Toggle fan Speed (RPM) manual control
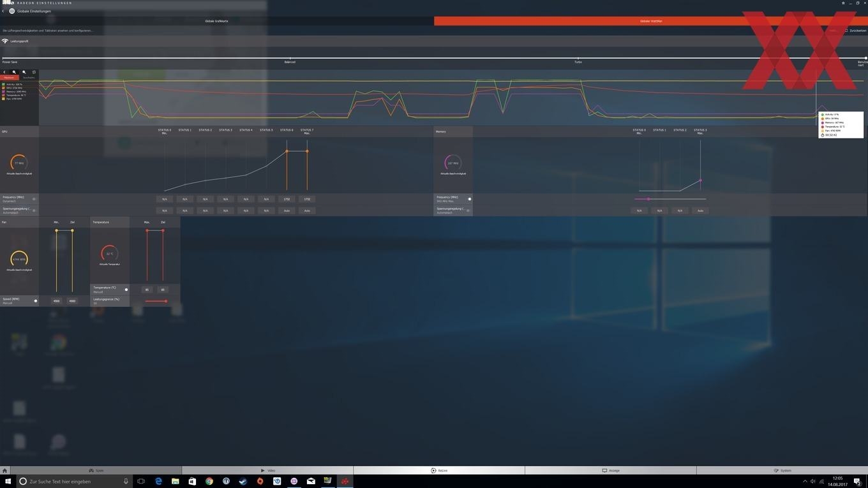 pos(35,300)
